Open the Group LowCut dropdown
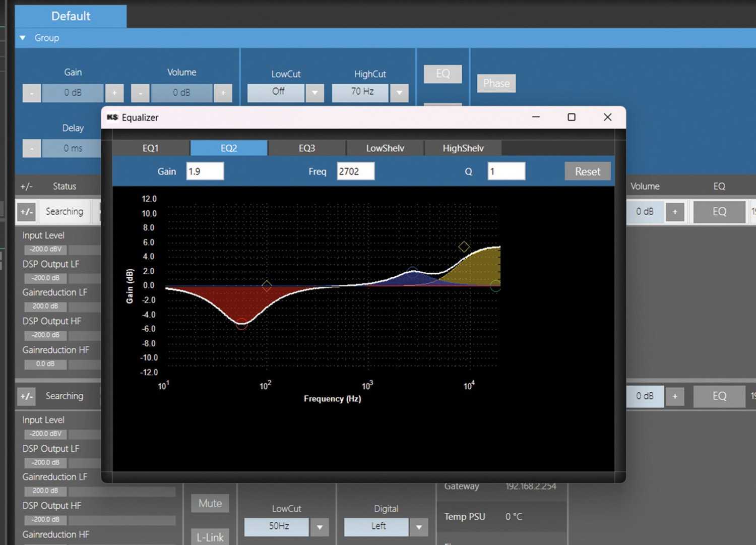The width and height of the screenshot is (756, 545). pos(315,93)
